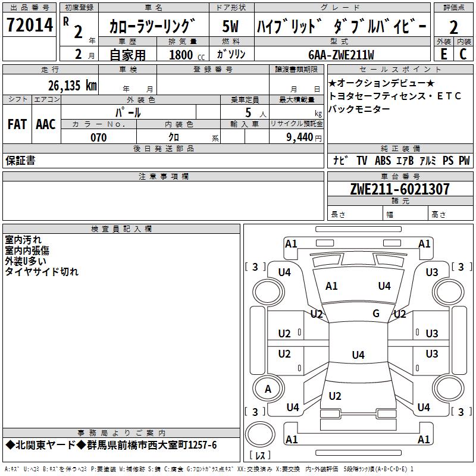This screenshot has height=476, width=476.
Task: Click the エアB equipment item
Action: (x=405, y=160)
